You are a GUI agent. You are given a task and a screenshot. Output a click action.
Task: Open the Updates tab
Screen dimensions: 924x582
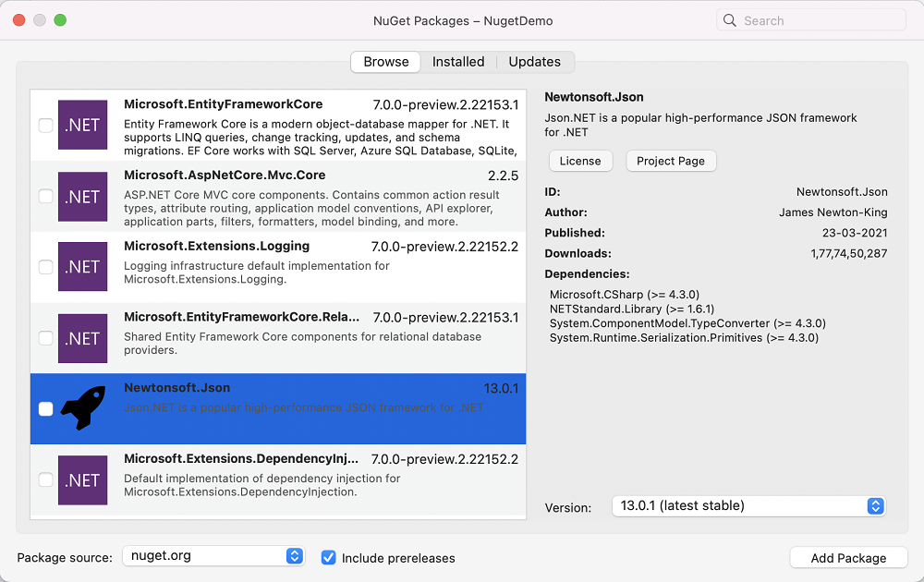(x=534, y=62)
